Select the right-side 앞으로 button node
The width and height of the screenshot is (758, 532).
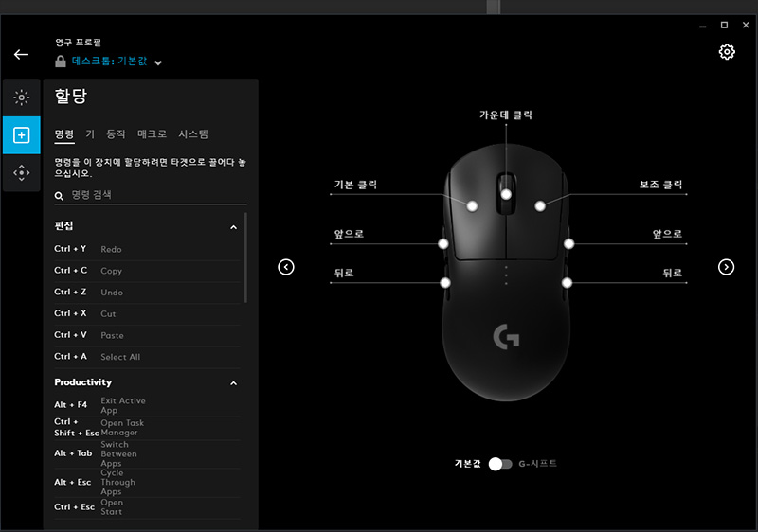pyautogui.click(x=569, y=244)
